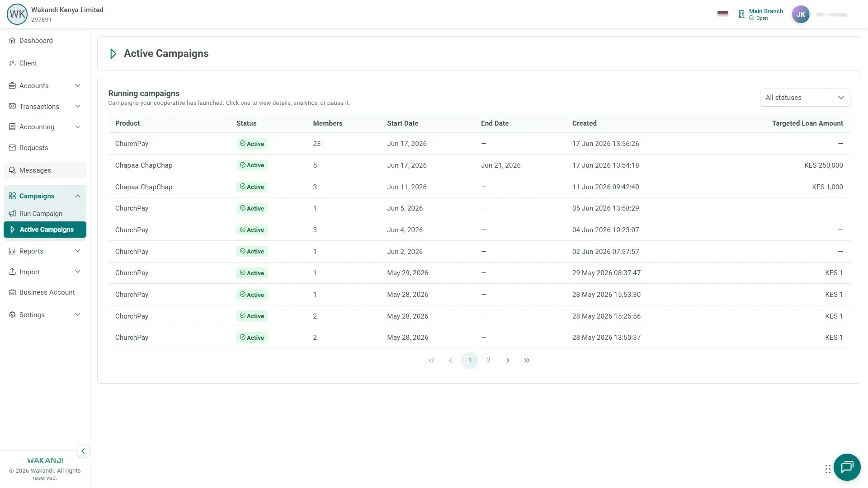The width and height of the screenshot is (868, 488).
Task: Select the Active Campaigns submenu item
Action: 45,230
